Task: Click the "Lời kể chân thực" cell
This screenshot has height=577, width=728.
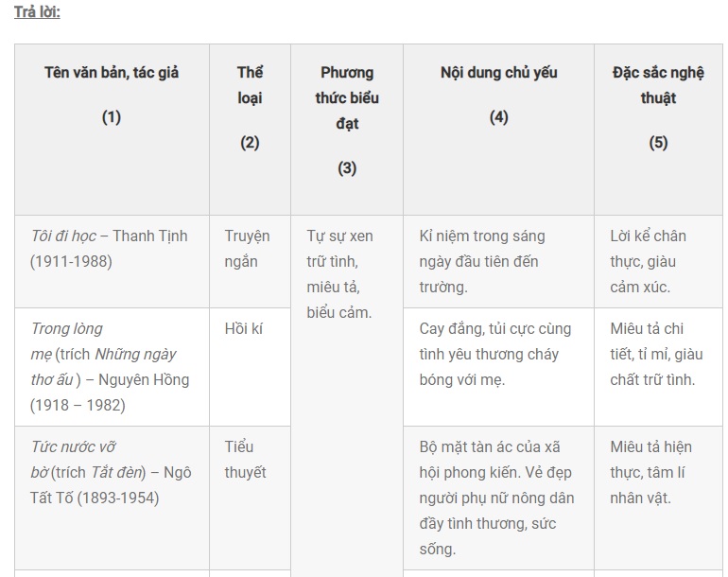Action: [x=649, y=261]
